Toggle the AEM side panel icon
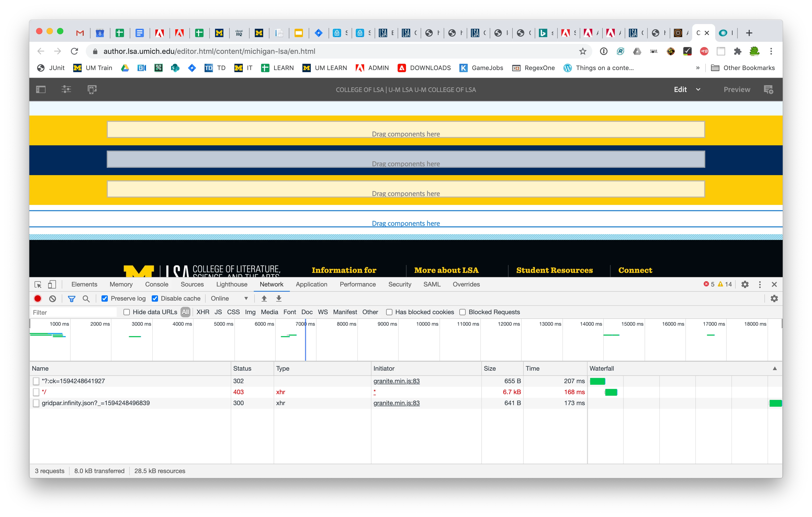 pyautogui.click(x=41, y=90)
